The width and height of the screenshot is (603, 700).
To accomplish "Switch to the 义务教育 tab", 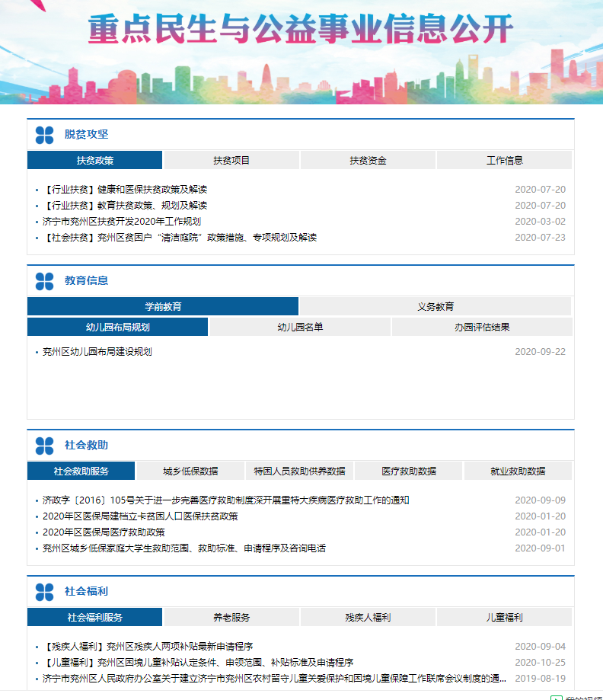I will [435, 307].
